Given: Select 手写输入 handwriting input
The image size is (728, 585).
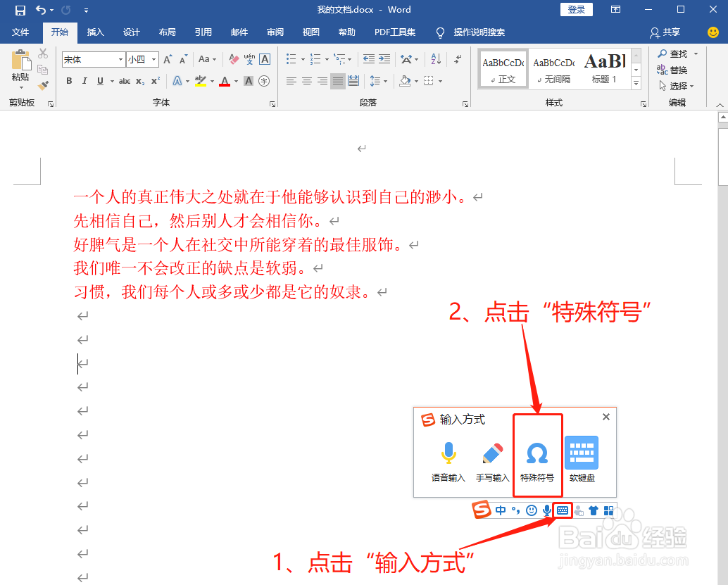Looking at the screenshot, I should coord(492,454).
